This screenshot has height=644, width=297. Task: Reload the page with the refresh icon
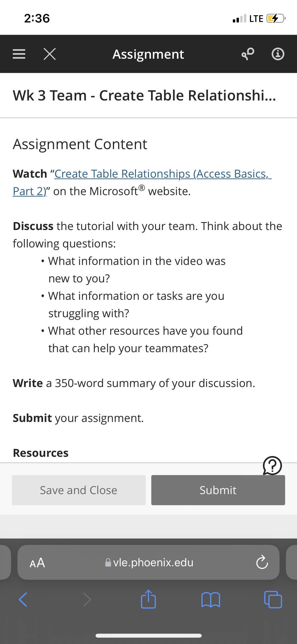(x=262, y=562)
